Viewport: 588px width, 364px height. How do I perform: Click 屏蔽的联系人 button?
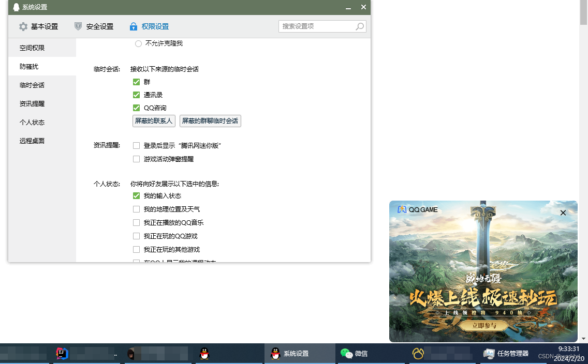154,121
